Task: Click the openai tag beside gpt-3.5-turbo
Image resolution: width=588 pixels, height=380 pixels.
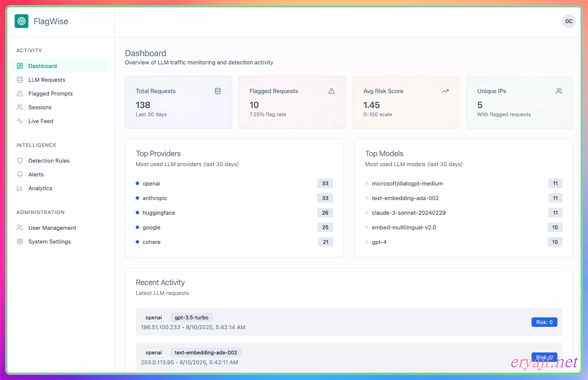Action: pyautogui.click(x=154, y=317)
